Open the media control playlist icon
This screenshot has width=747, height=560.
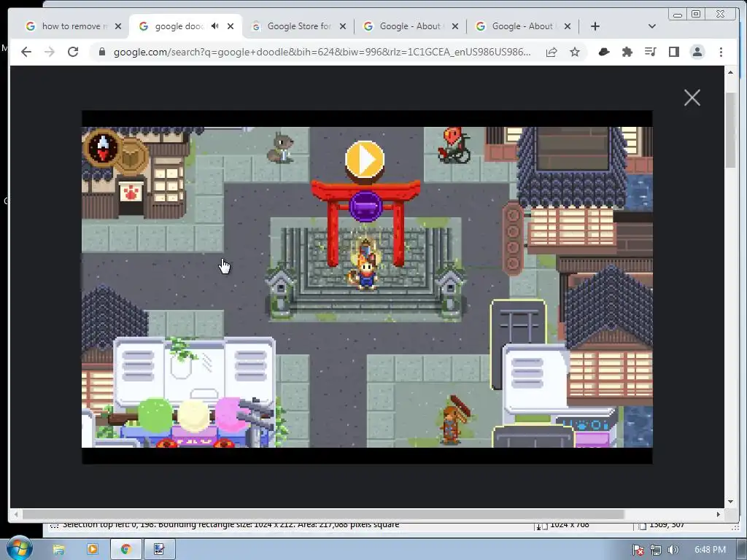[x=650, y=52]
